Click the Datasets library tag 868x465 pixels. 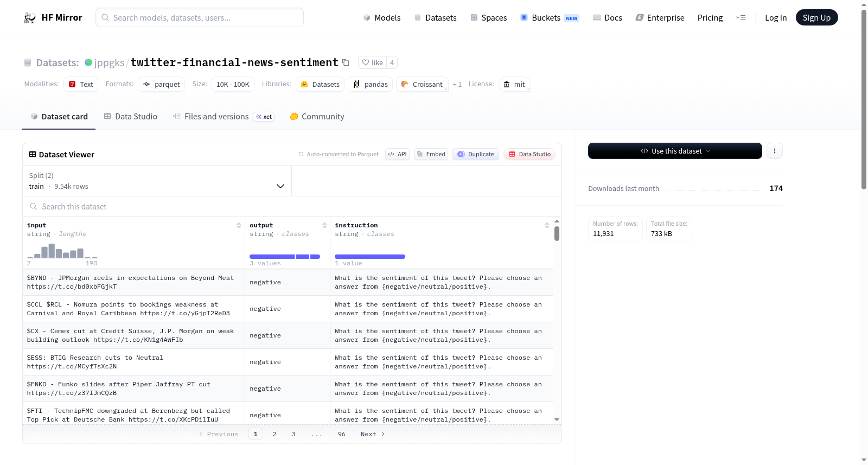(x=320, y=84)
